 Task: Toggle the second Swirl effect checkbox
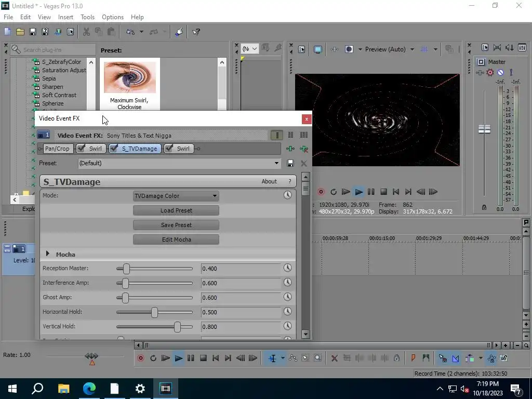(169, 148)
